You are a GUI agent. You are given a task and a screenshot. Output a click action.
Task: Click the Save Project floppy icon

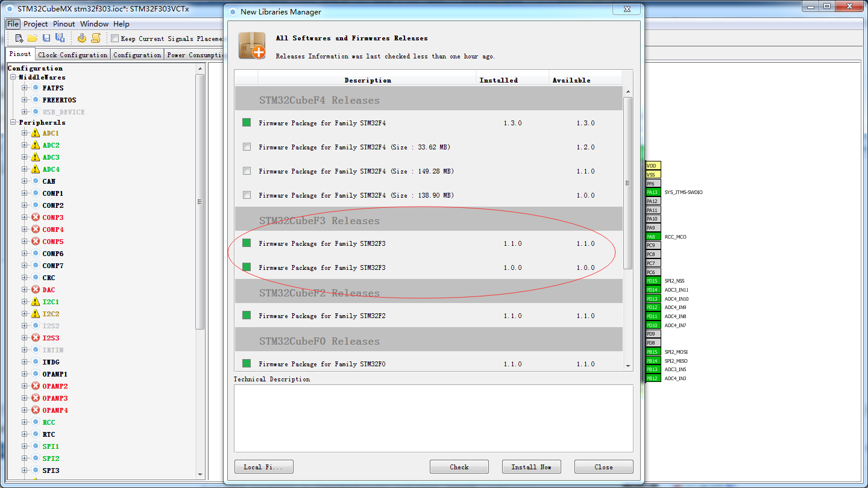(46, 38)
